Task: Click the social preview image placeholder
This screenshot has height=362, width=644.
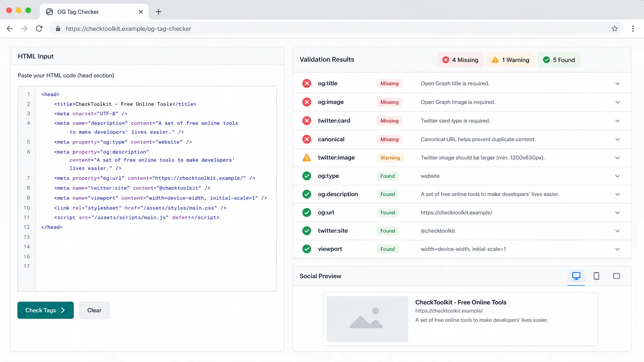Action: point(367,319)
